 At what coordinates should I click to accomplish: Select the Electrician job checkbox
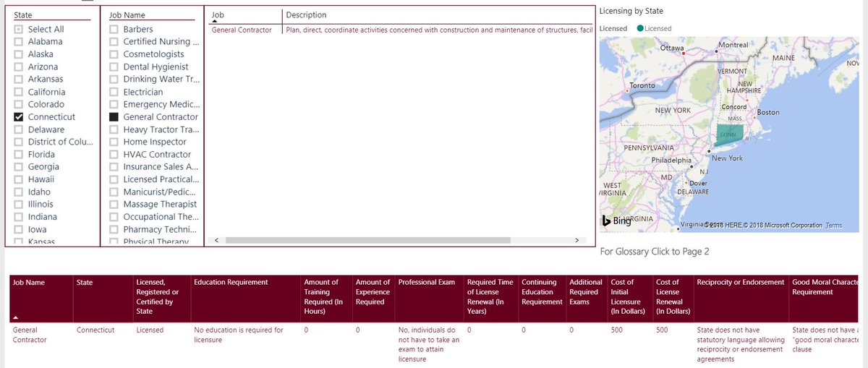tap(114, 92)
